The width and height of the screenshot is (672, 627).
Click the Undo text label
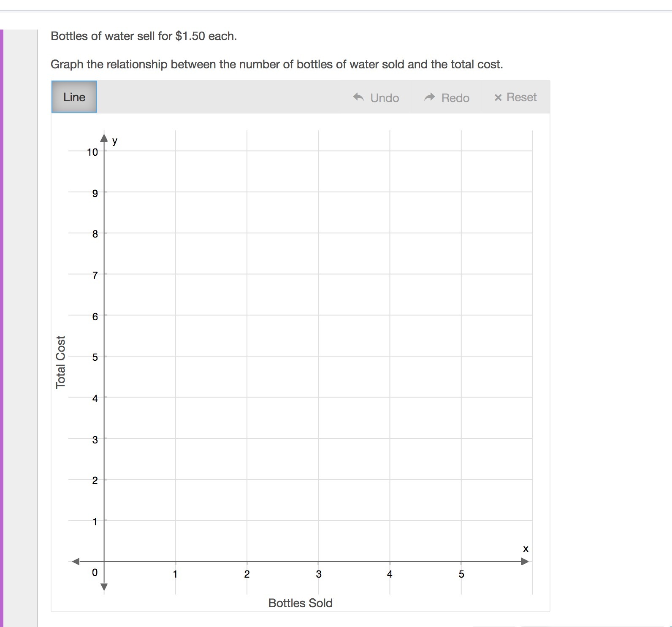tap(385, 98)
